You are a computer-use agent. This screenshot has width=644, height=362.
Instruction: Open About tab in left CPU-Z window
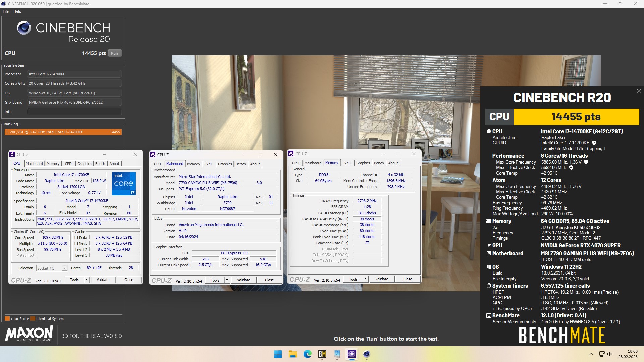pyautogui.click(x=114, y=164)
